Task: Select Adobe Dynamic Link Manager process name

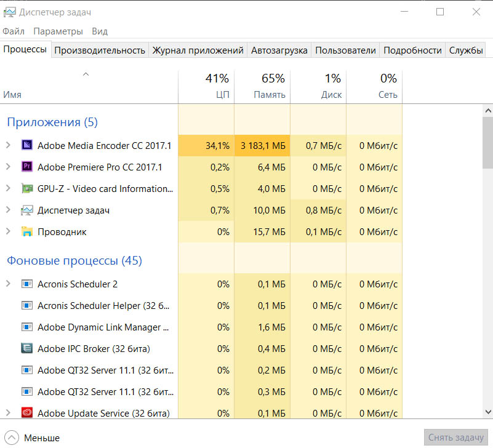Action: (x=103, y=327)
